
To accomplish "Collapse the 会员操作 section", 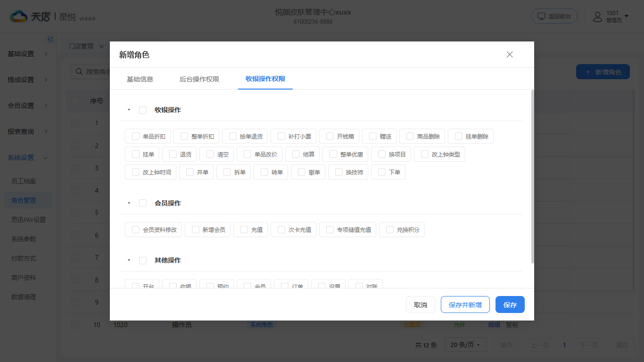I will (129, 203).
